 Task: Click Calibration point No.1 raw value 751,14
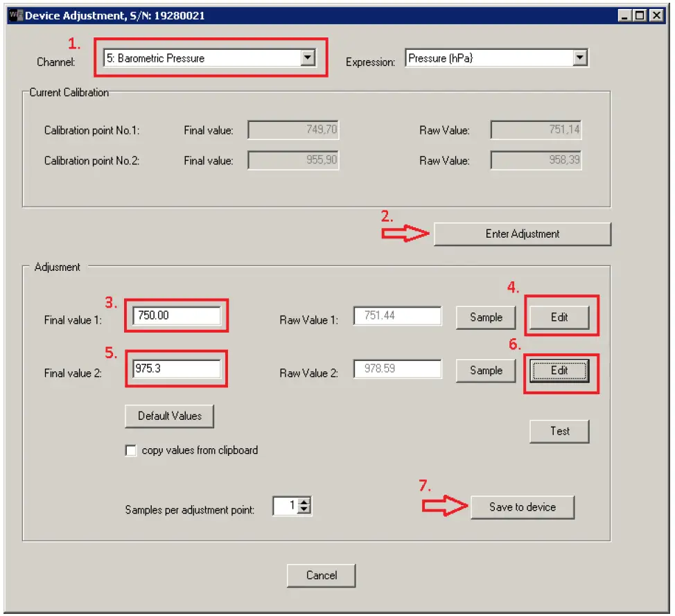pos(536,130)
